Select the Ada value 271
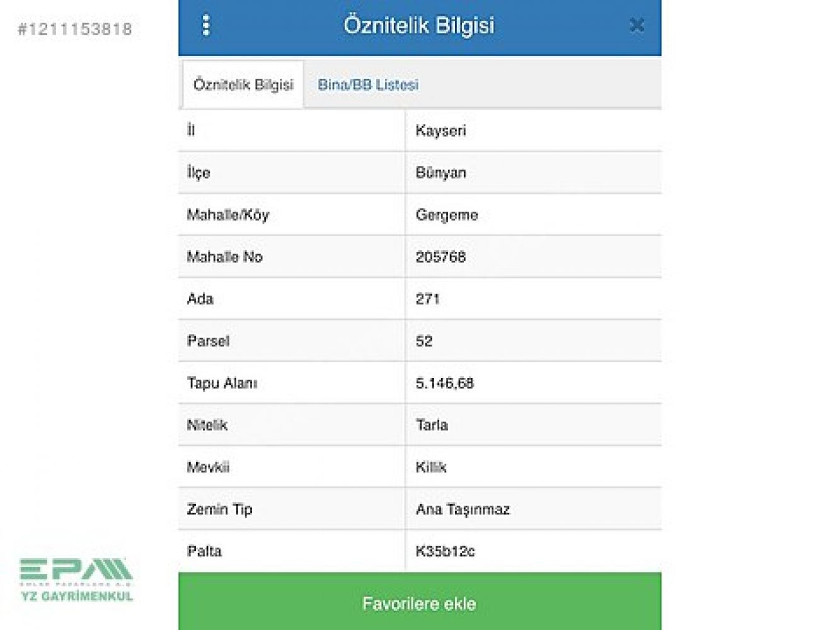840x630 pixels. pyautogui.click(x=428, y=299)
